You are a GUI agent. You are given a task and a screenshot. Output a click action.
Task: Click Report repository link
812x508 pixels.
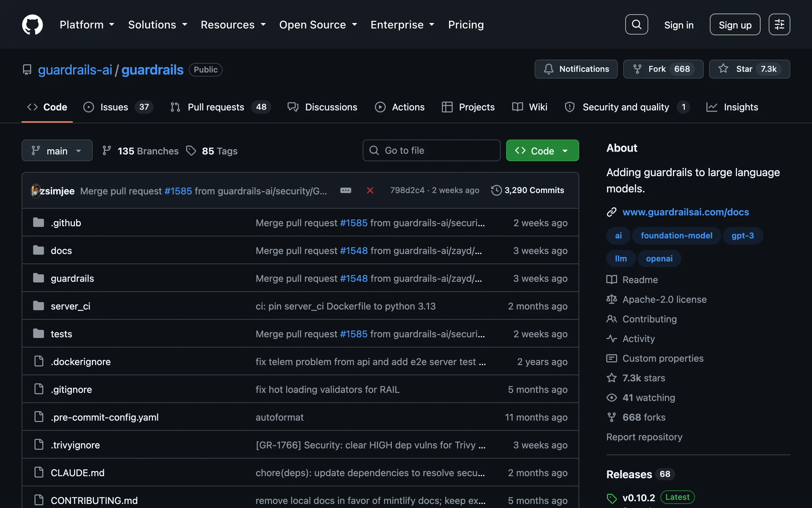click(644, 437)
